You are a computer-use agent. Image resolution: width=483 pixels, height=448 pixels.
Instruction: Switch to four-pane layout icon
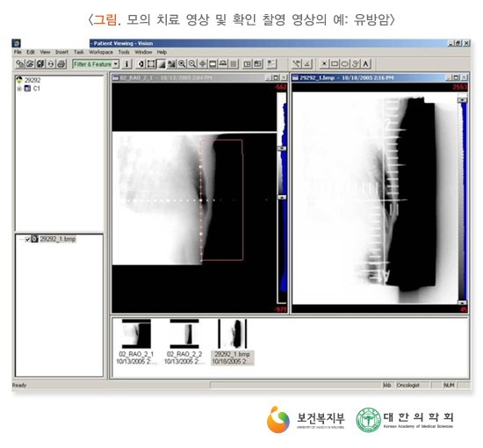click(257, 64)
